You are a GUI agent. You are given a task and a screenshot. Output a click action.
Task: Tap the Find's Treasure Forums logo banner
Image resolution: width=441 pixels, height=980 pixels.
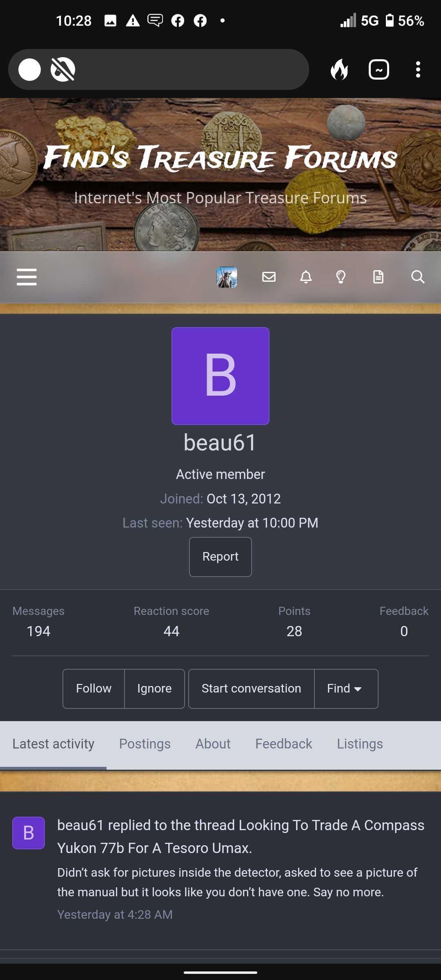pyautogui.click(x=220, y=158)
